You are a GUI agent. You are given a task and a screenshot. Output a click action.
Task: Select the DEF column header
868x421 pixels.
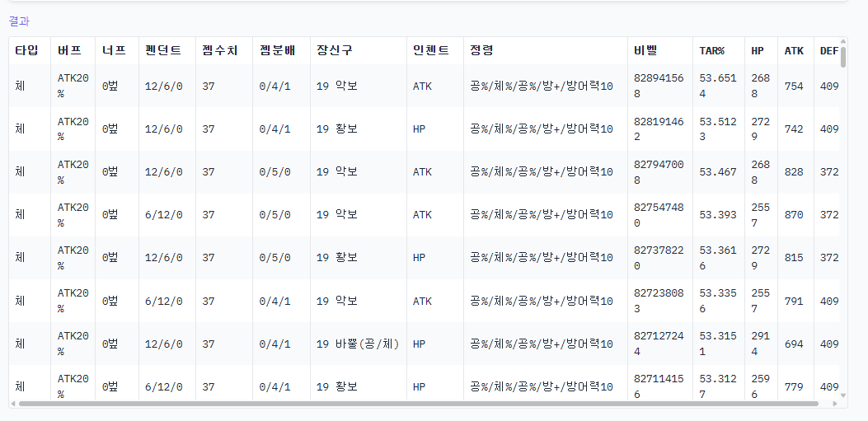828,50
